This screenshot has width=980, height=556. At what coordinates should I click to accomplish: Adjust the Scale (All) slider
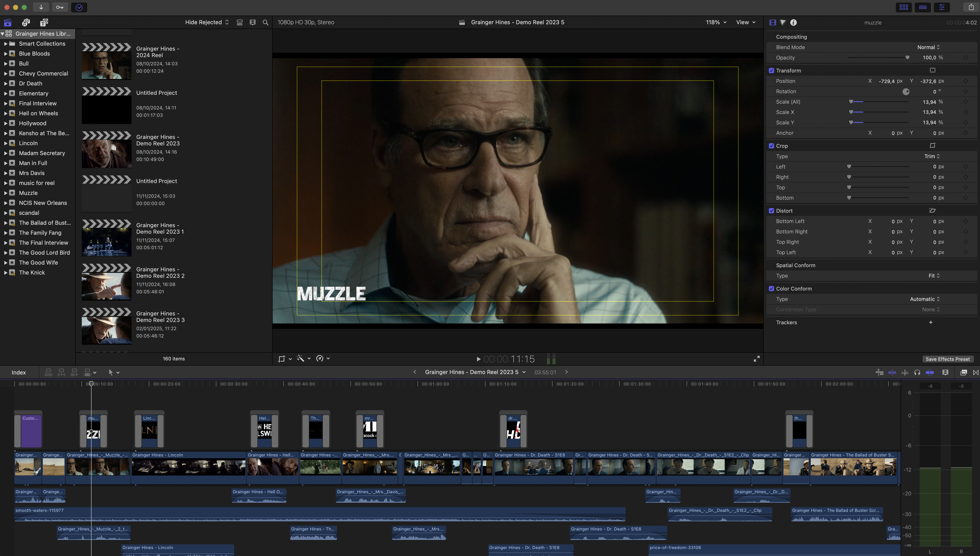[x=878, y=102]
